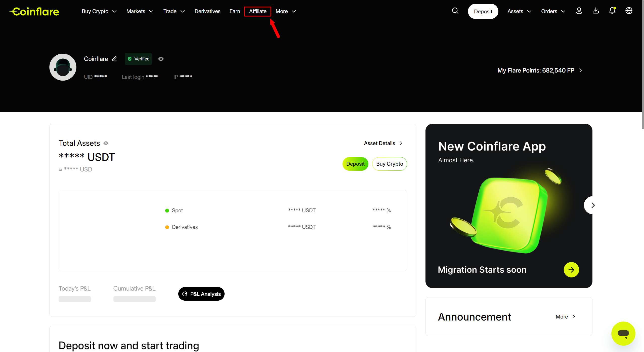Open the user profile icon

pos(579,11)
